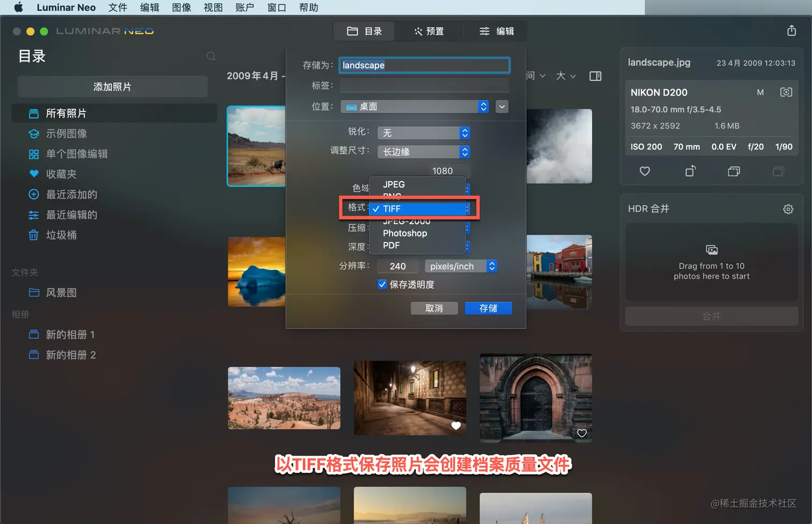Click the camera focus icon beside NIKON D200

pos(786,92)
